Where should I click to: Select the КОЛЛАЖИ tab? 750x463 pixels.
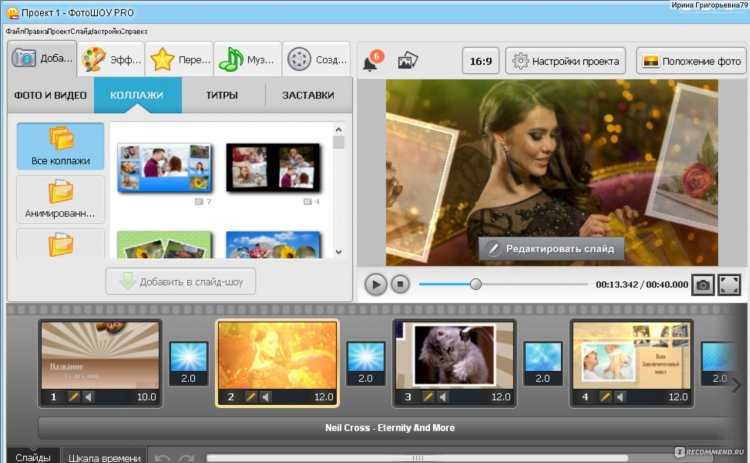(137, 95)
